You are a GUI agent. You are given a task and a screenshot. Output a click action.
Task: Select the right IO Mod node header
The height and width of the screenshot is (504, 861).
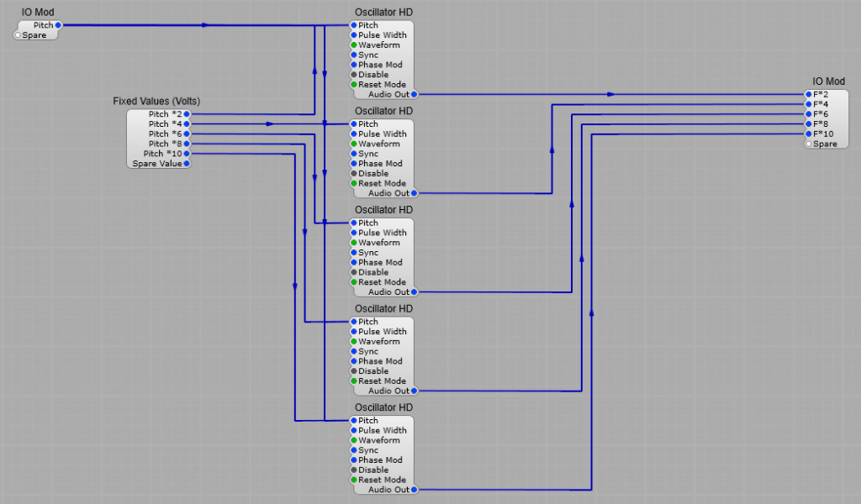[x=829, y=81]
